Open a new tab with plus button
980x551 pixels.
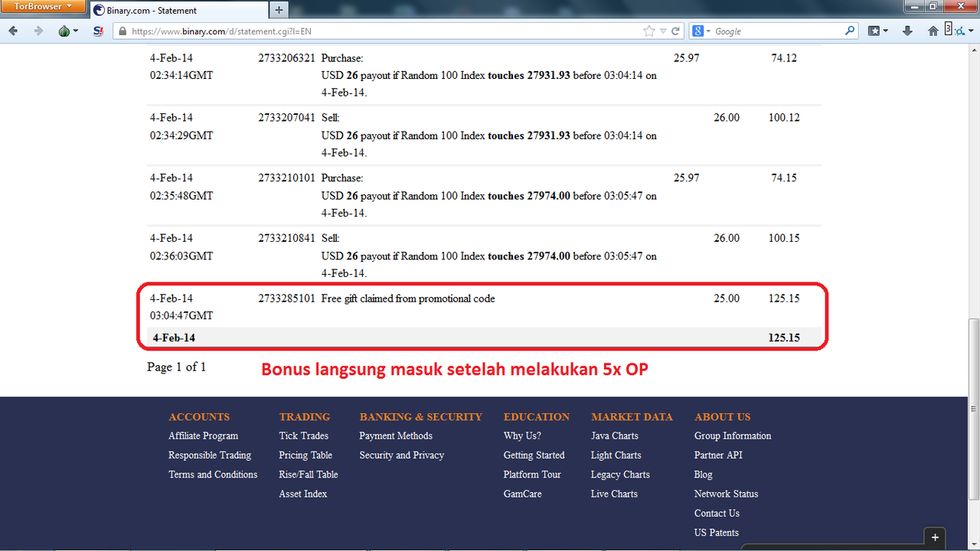point(279,10)
